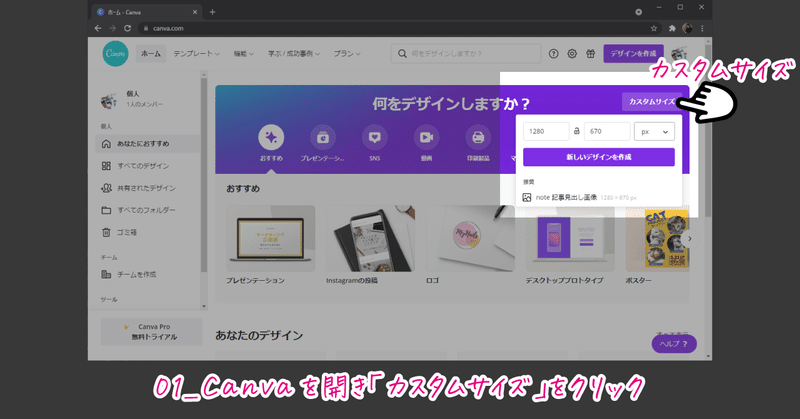This screenshot has height=419, width=800.
Task: Toggle the aspect ratio lock icon
Action: 577,131
